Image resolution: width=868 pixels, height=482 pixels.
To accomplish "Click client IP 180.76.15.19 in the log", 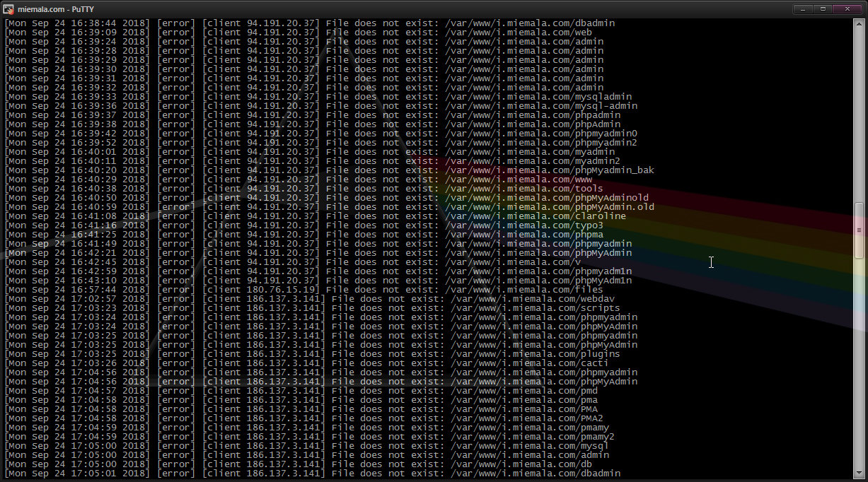I will point(283,290).
